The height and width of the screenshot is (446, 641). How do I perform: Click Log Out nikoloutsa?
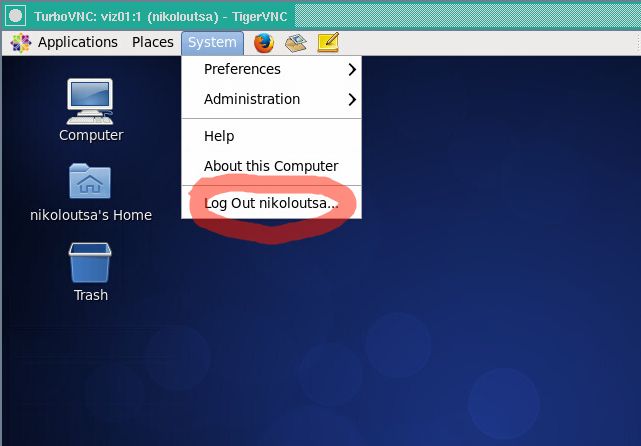click(271, 203)
